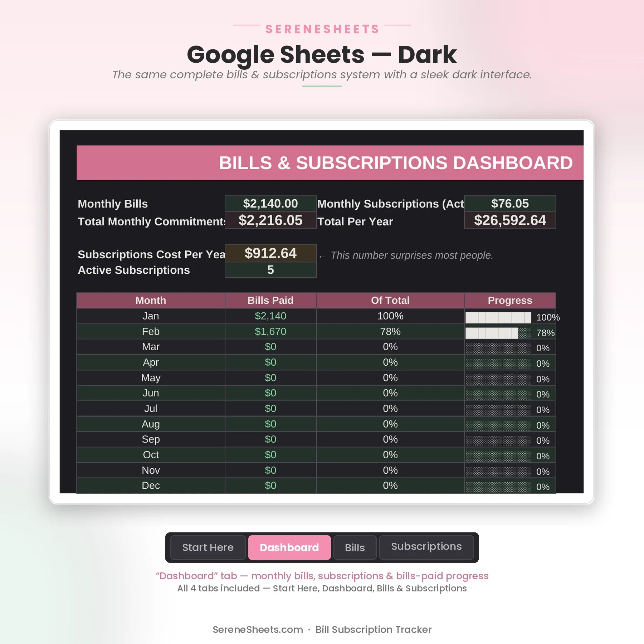644x644 pixels.
Task: Click the Dec bills paid $0 cell
Action: [270, 486]
